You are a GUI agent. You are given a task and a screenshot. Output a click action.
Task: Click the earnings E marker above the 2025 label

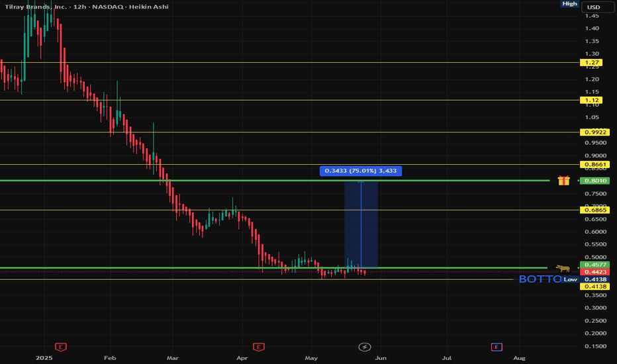pyautogui.click(x=61, y=347)
